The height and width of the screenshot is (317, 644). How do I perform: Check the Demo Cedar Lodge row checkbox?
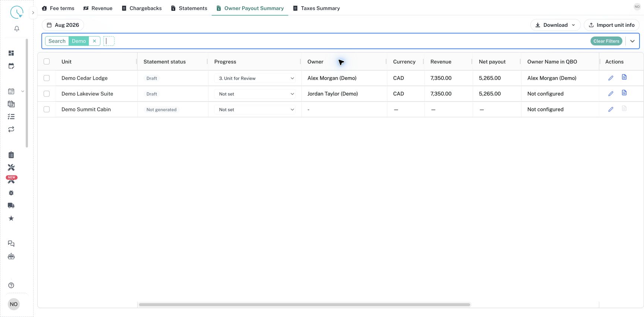(x=47, y=78)
